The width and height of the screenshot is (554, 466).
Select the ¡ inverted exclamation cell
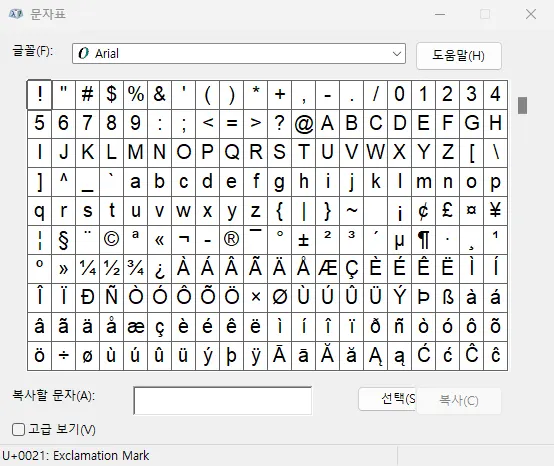pos(399,211)
